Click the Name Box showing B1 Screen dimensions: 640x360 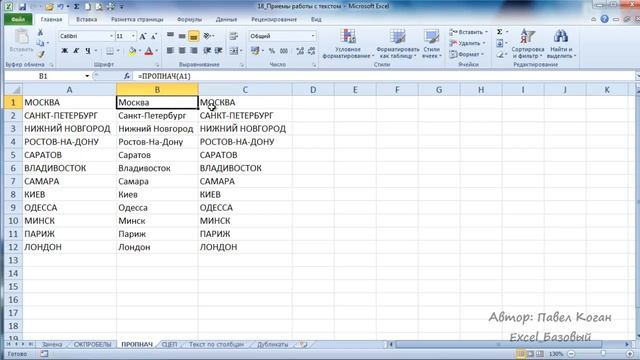point(44,76)
